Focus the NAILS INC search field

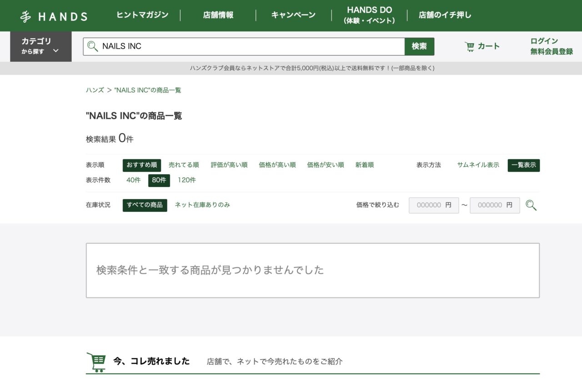point(244,46)
